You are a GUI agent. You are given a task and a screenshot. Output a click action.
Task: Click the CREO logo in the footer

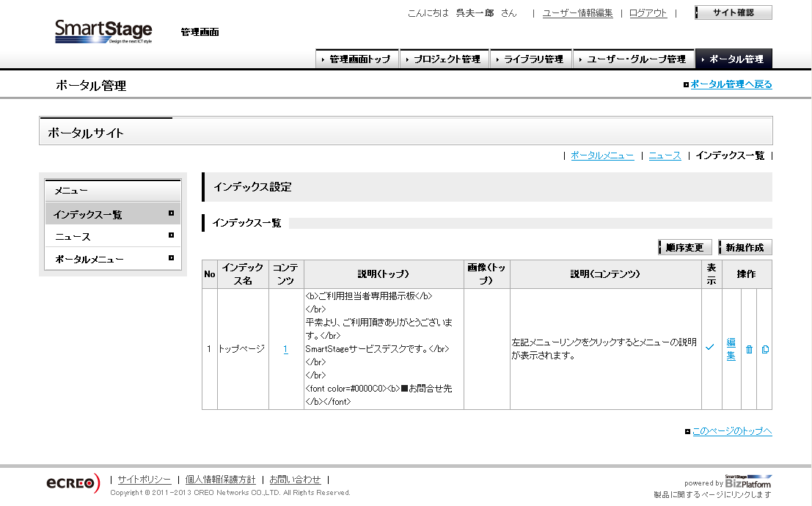pyautogui.click(x=73, y=483)
